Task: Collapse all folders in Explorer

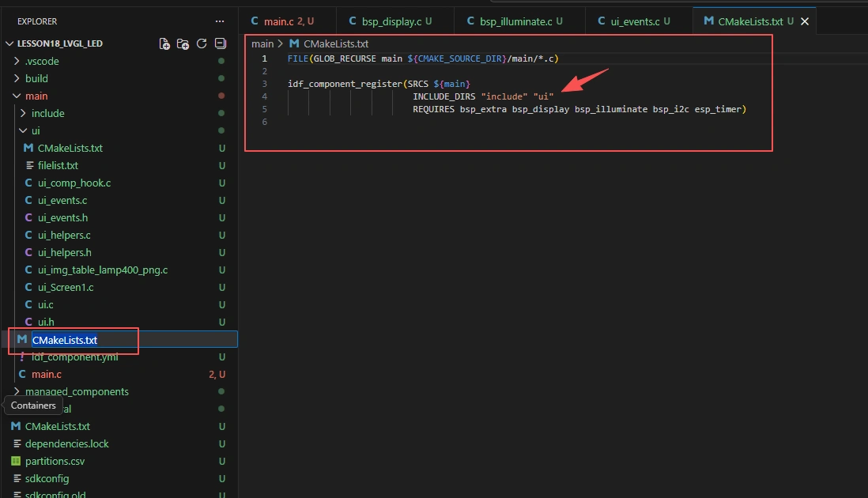Action: 221,43
